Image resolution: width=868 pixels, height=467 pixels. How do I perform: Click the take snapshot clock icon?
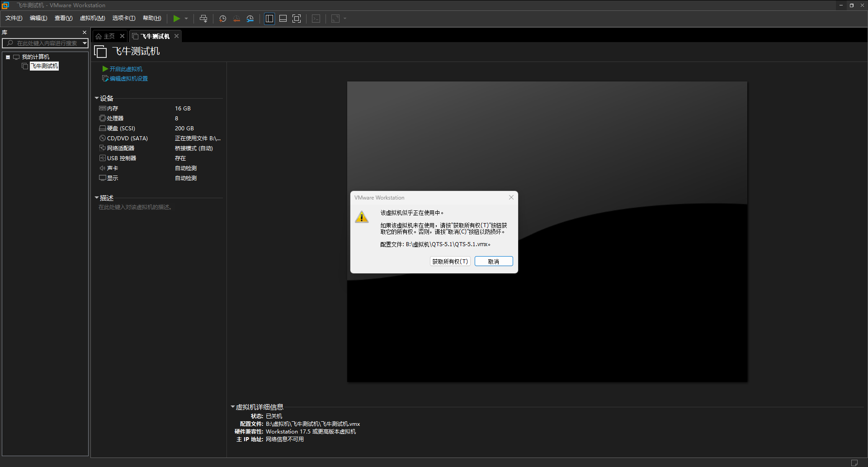point(222,19)
